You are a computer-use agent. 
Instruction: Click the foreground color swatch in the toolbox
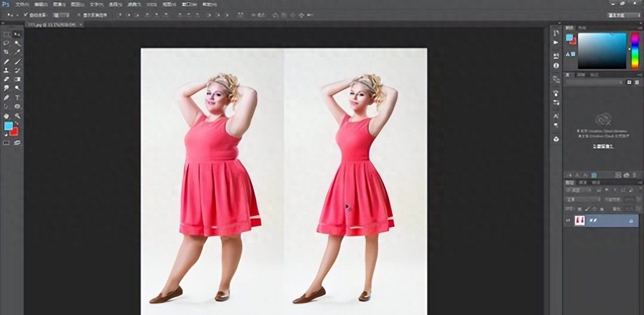[8, 125]
